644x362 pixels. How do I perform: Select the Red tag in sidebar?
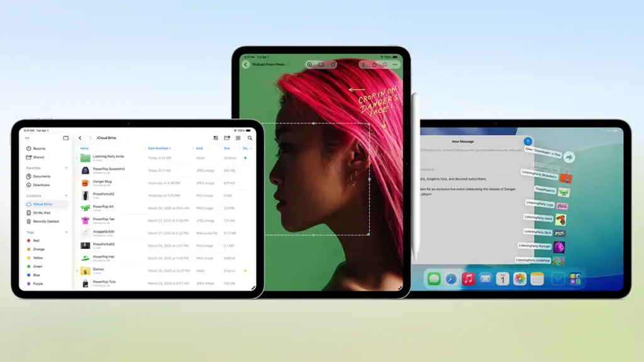(36, 241)
